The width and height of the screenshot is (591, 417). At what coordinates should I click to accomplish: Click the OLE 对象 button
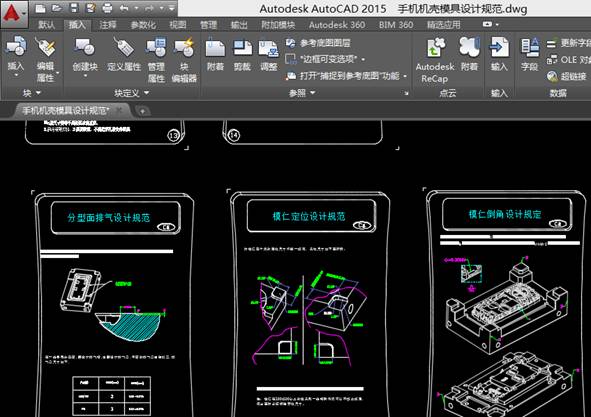(569, 60)
